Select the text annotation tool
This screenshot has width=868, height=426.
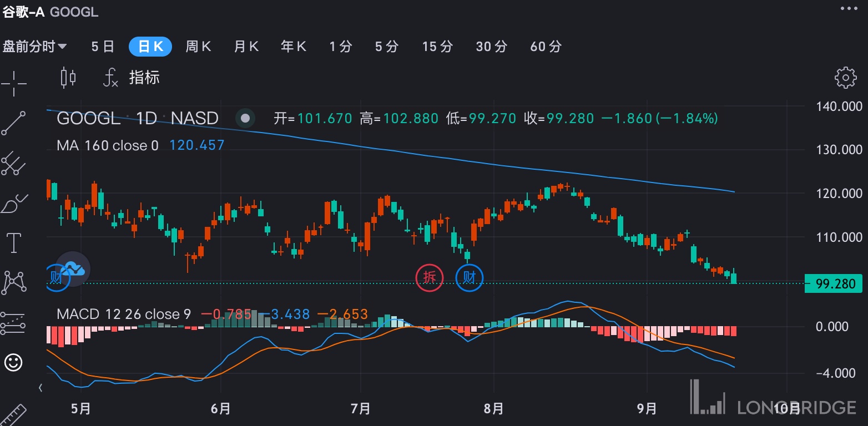click(x=13, y=243)
